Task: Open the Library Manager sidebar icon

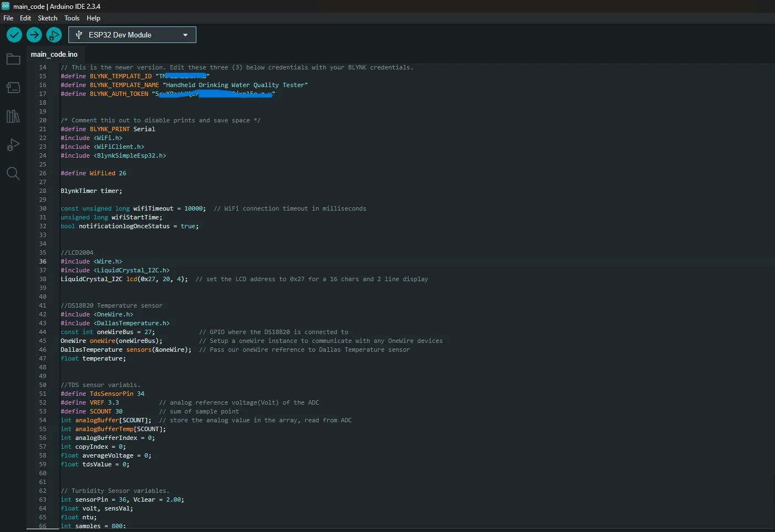Action: click(x=13, y=116)
